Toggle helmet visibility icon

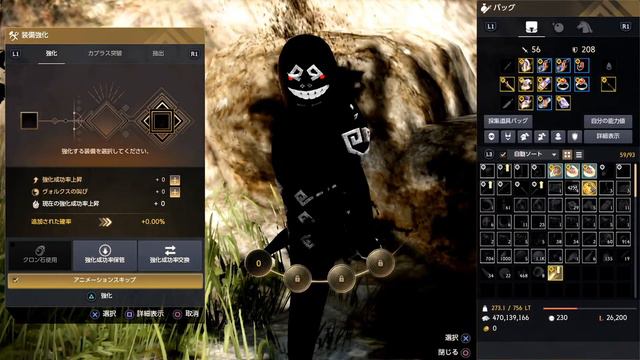tap(491, 137)
